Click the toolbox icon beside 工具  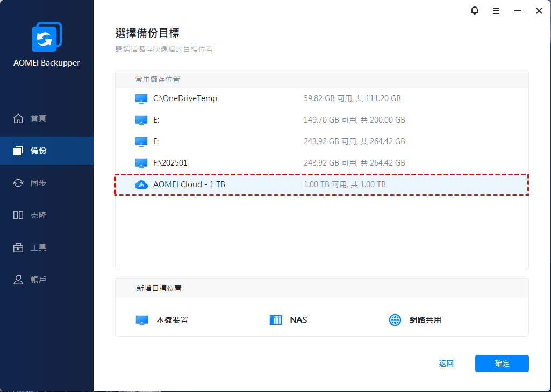(18, 247)
